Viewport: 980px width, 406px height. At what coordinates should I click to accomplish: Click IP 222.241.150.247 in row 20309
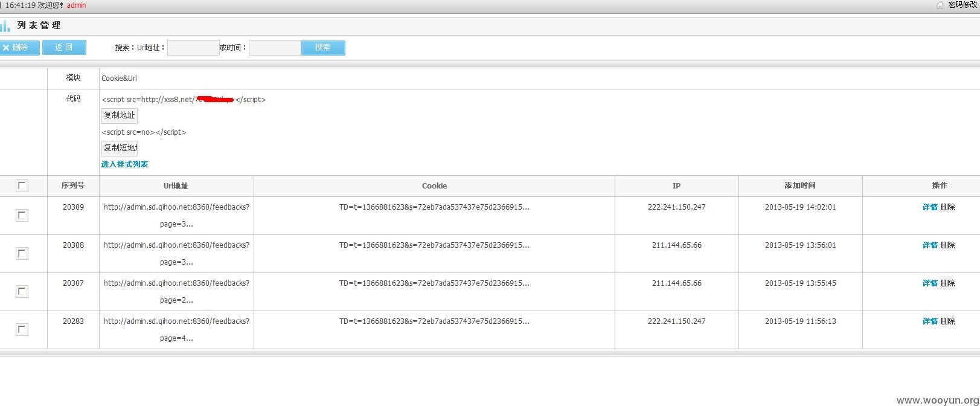tap(676, 207)
